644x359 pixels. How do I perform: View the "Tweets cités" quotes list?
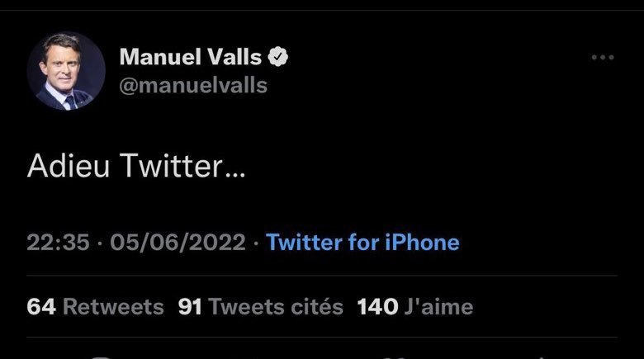(276, 307)
